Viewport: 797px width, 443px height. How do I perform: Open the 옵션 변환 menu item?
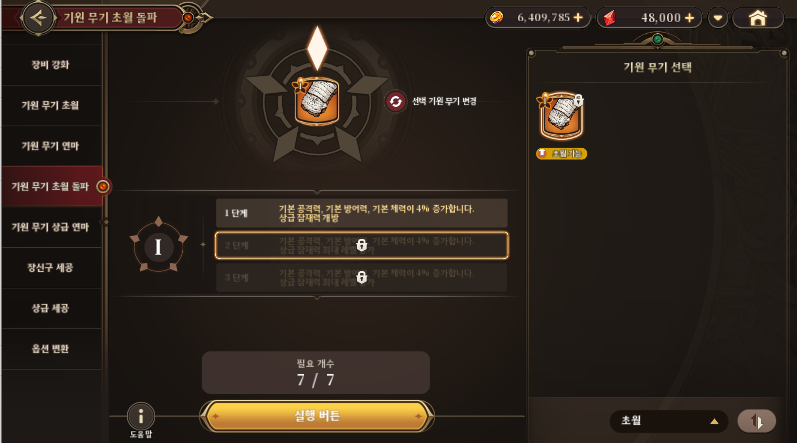click(51, 349)
